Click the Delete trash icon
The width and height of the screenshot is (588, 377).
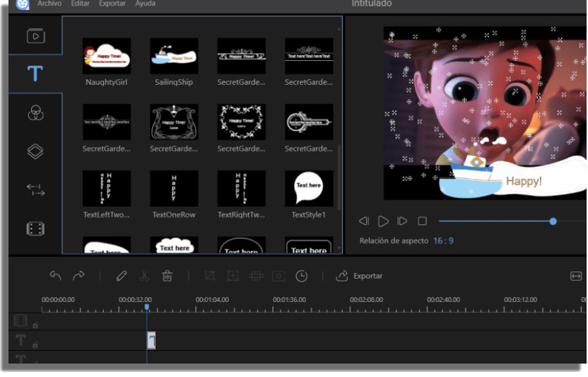(167, 276)
